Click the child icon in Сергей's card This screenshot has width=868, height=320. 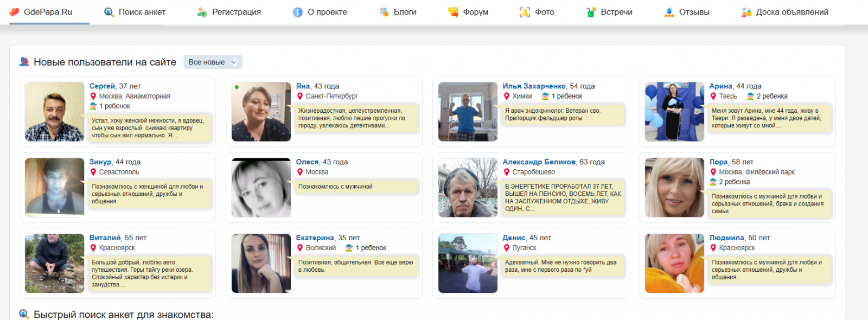coord(93,106)
